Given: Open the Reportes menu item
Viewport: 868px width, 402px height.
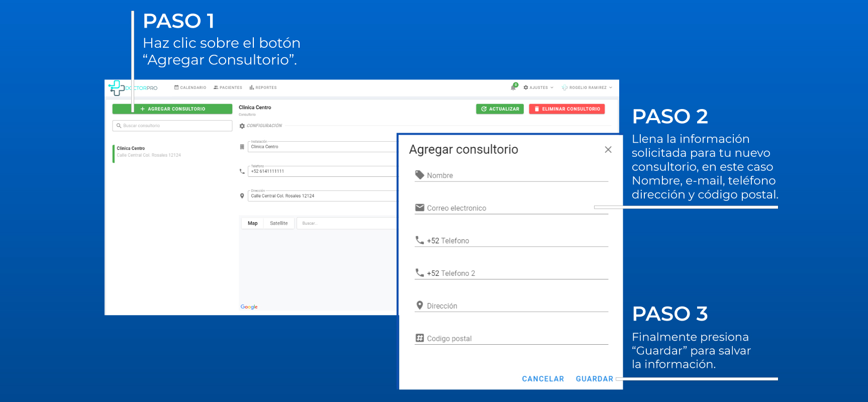Looking at the screenshot, I should 263,87.
